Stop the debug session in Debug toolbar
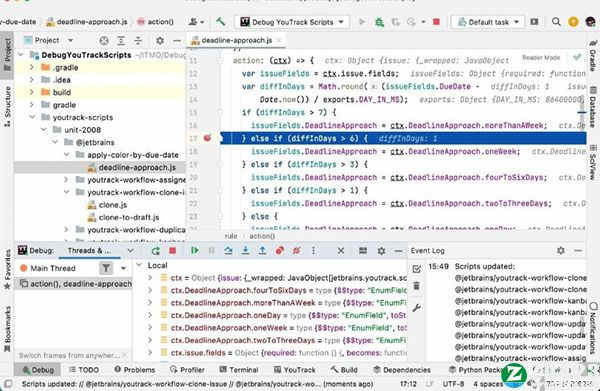This screenshot has height=391, width=600. click(173, 251)
